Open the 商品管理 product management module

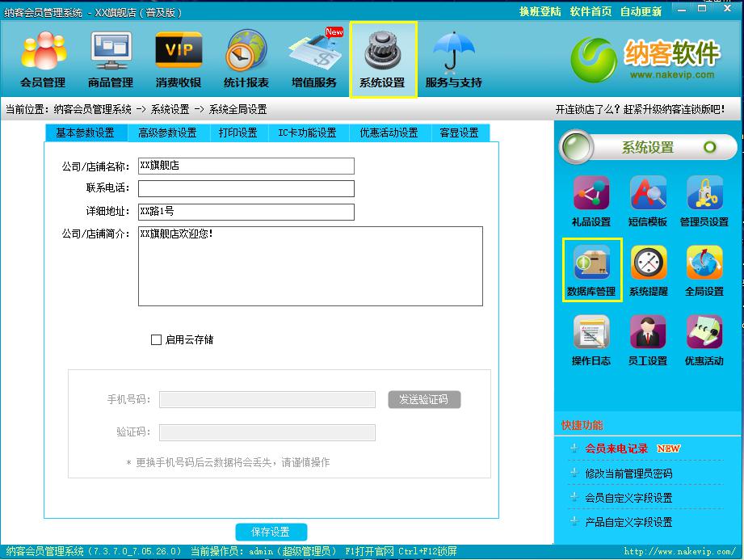(111, 60)
